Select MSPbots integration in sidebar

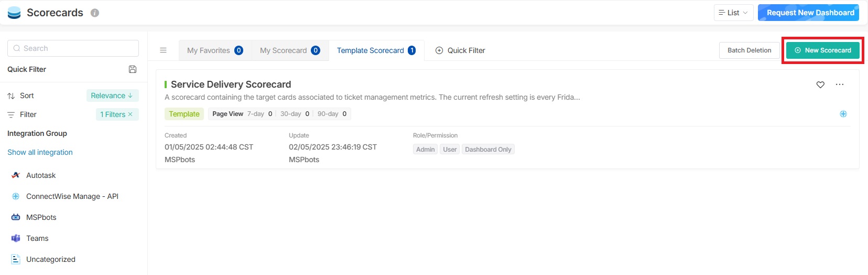click(x=41, y=217)
